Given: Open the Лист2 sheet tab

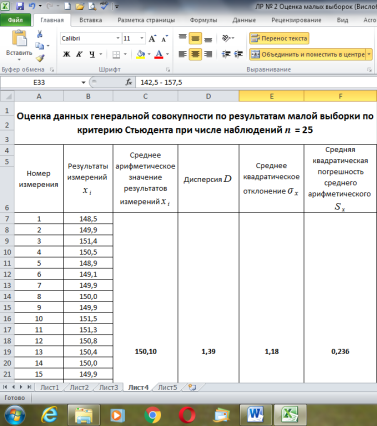Looking at the screenshot, I should [79, 387].
